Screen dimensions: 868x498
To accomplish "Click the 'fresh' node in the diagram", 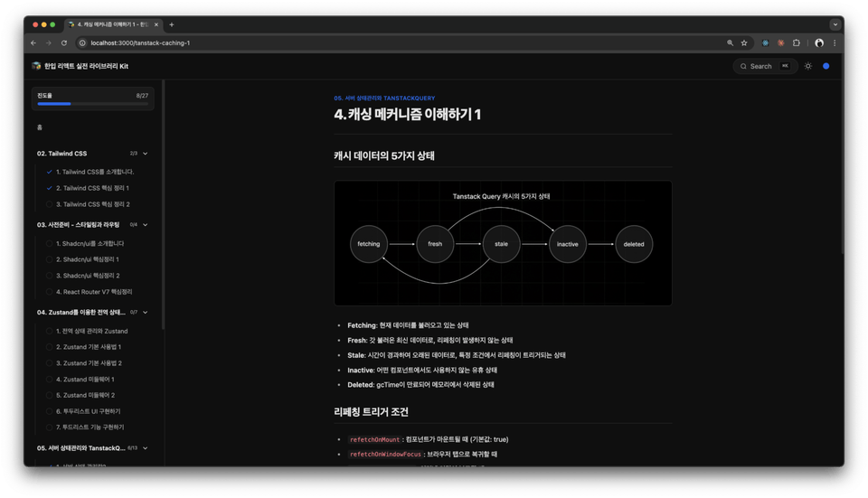I will tap(435, 244).
